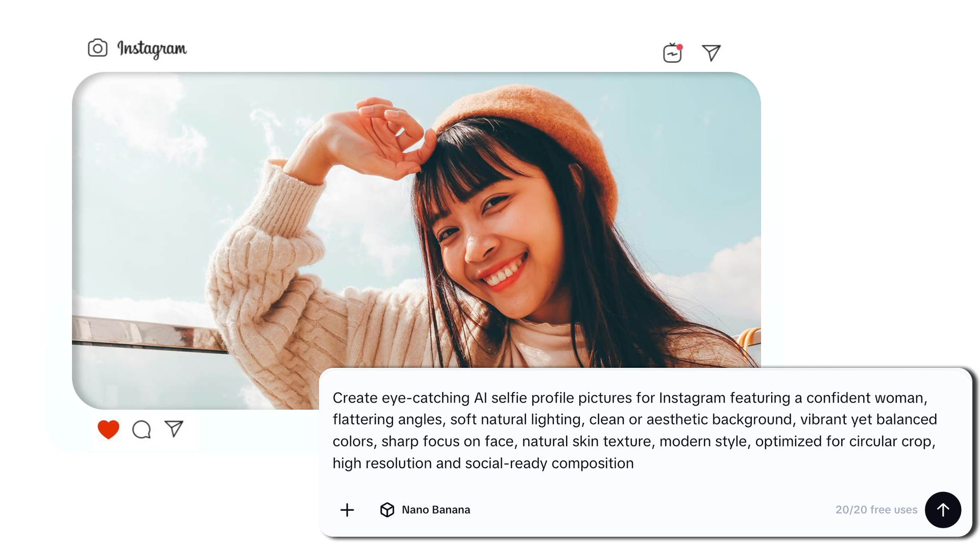
Task: Open the Nano Banana model selector
Action: [x=435, y=510]
